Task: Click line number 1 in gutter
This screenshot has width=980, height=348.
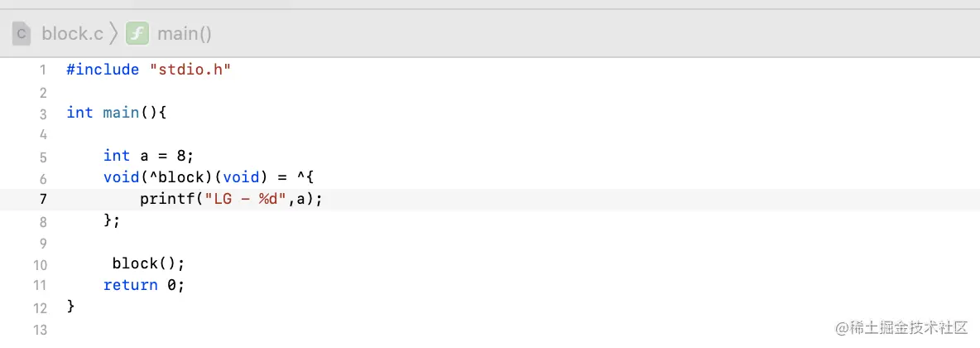Action: point(42,70)
